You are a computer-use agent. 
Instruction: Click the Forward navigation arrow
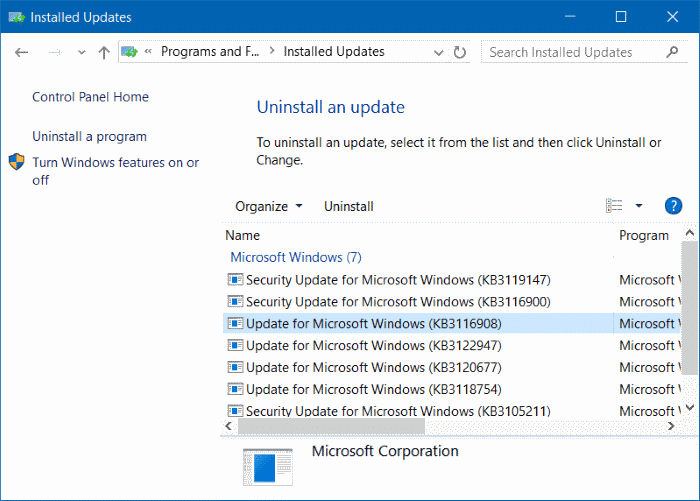(x=55, y=52)
